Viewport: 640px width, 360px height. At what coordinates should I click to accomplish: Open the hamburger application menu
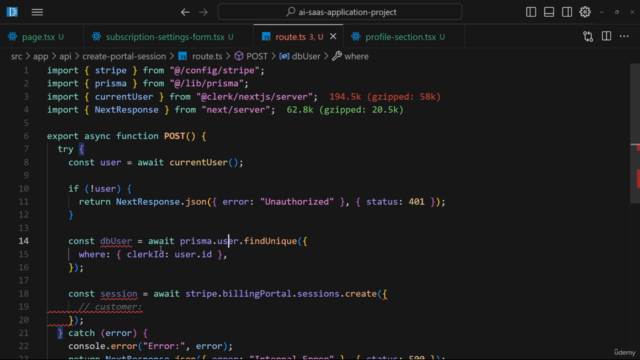(x=37, y=12)
